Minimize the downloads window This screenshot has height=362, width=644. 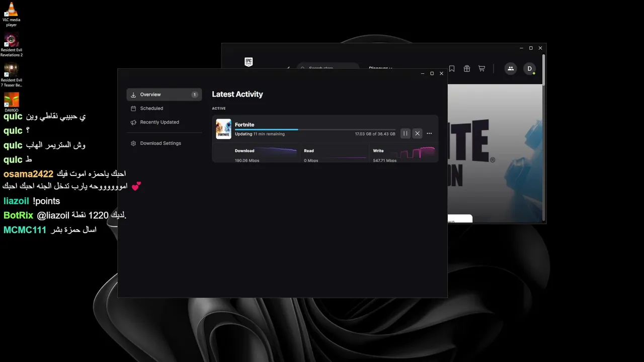pos(422,73)
